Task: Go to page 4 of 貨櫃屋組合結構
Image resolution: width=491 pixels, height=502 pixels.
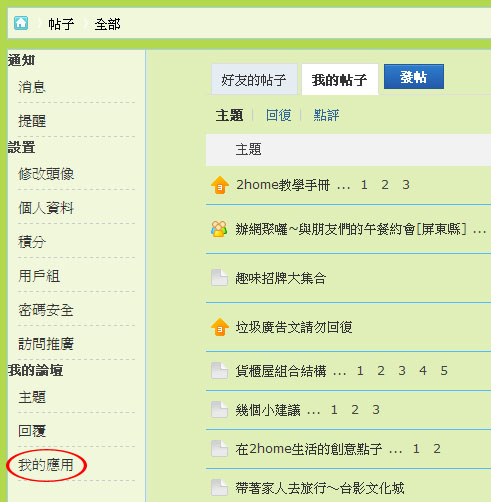Action: (x=423, y=371)
